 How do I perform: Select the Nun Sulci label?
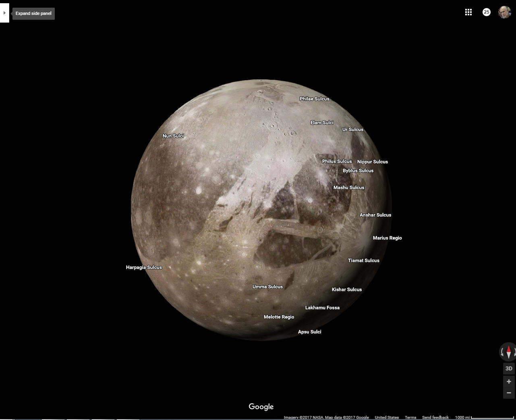click(x=173, y=136)
